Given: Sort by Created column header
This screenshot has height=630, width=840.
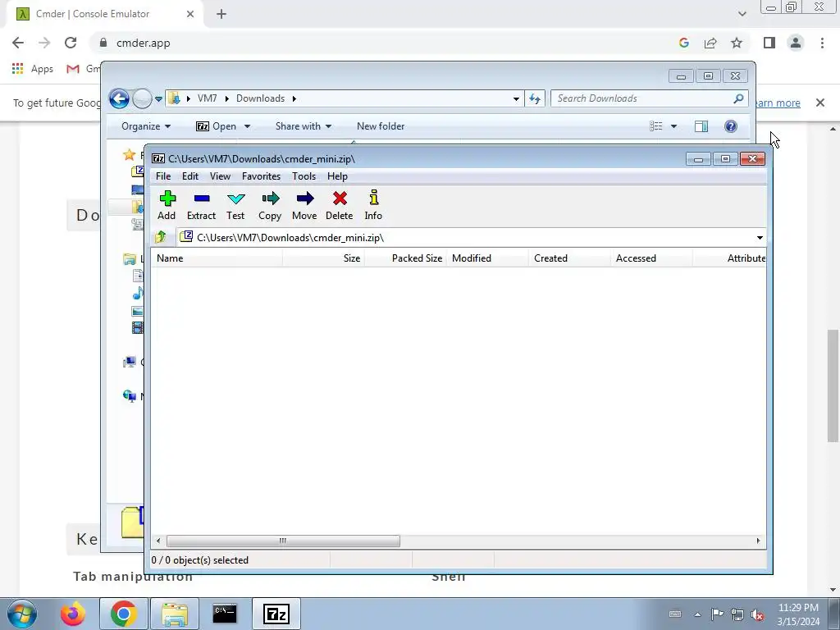Looking at the screenshot, I should (569, 258).
